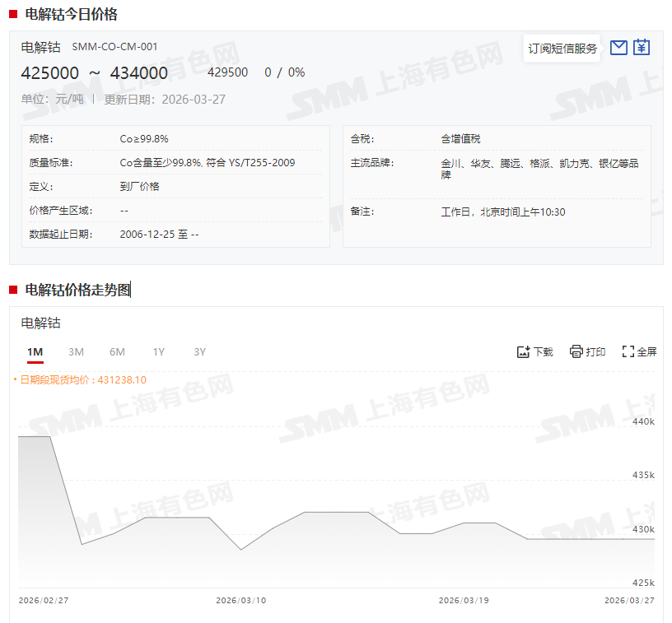
Task: Click the yen calendar price icon
Action: (642, 48)
